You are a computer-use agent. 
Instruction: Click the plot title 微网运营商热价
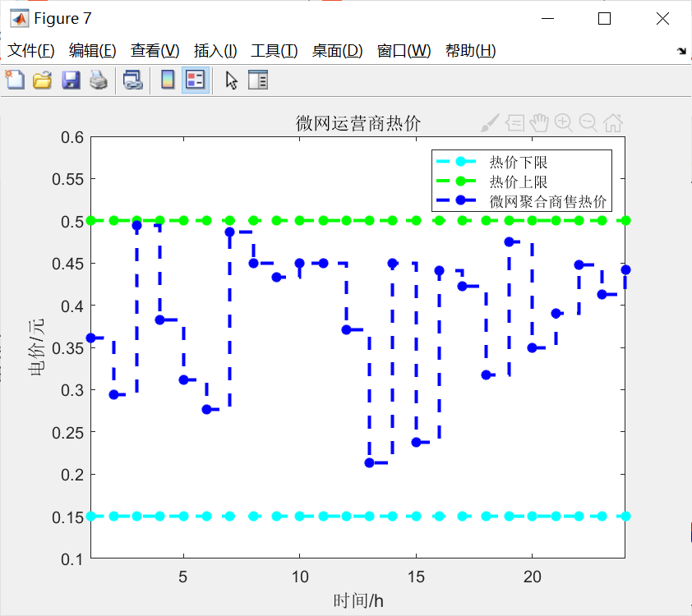pyautogui.click(x=358, y=123)
